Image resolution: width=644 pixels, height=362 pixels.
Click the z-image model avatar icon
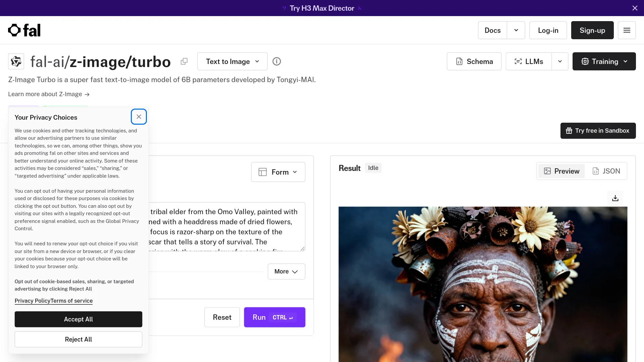tap(16, 61)
